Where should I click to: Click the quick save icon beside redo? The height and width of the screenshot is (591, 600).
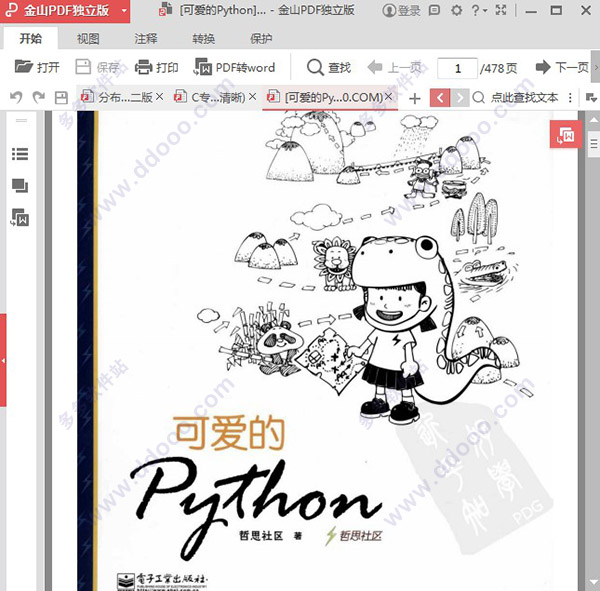[x=61, y=98]
